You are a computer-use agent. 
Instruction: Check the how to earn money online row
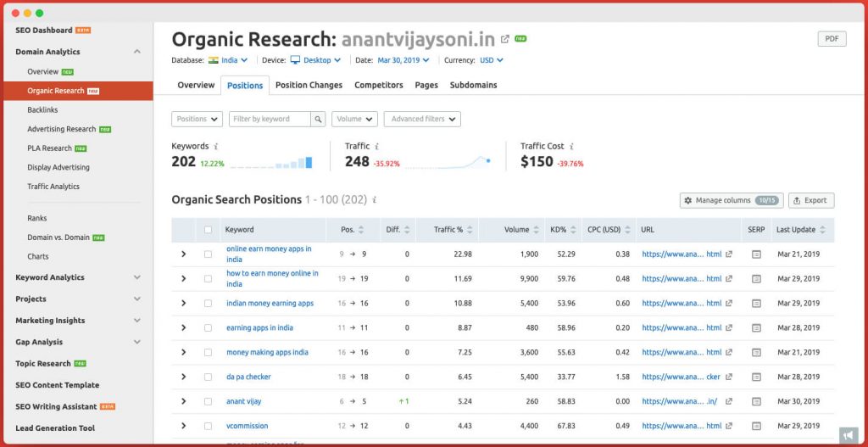click(209, 278)
